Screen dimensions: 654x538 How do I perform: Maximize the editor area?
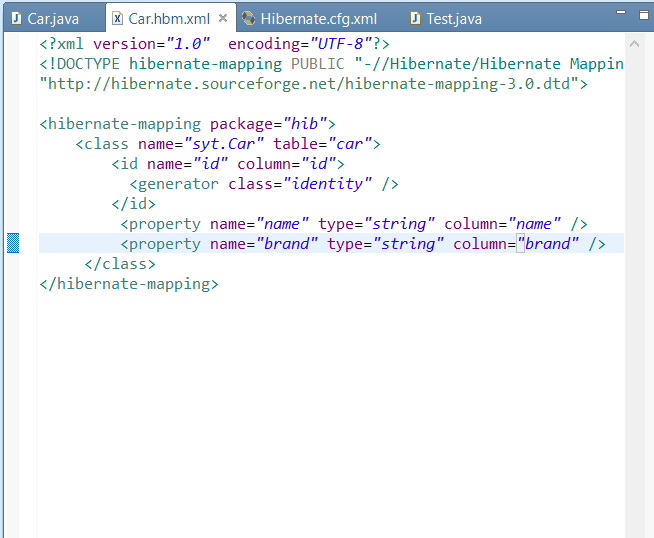click(644, 15)
